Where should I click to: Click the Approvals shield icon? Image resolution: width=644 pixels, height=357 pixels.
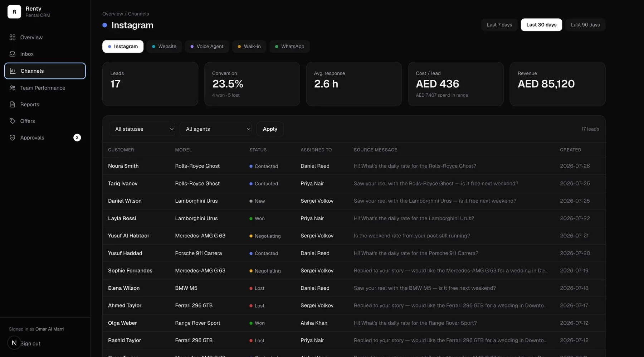tap(13, 138)
